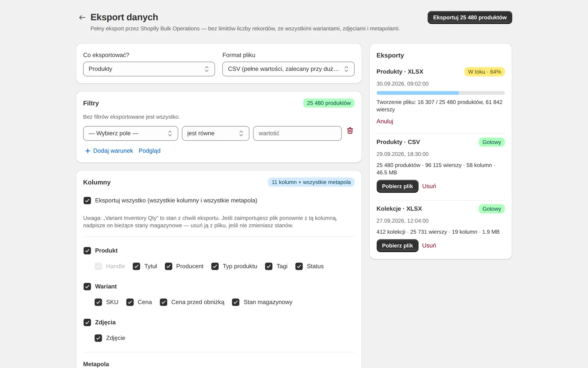Screen dimensions: 588x368
Task: Delete filter condition with trash icon
Action: 350,131
